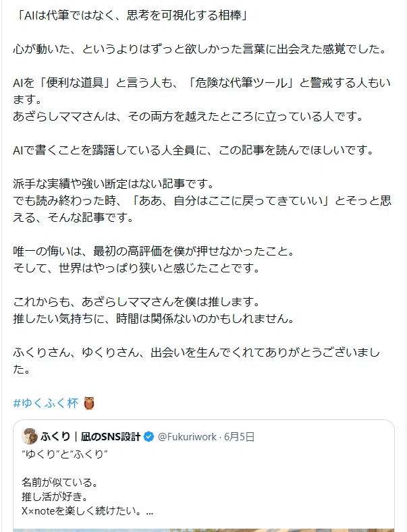Click the sentence starting これからも、あざらしママさん
Image resolution: width=407 pixels, height=532 pixels.
tap(136, 301)
